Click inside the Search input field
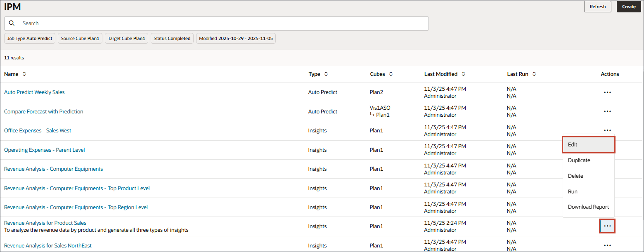 (165, 23)
